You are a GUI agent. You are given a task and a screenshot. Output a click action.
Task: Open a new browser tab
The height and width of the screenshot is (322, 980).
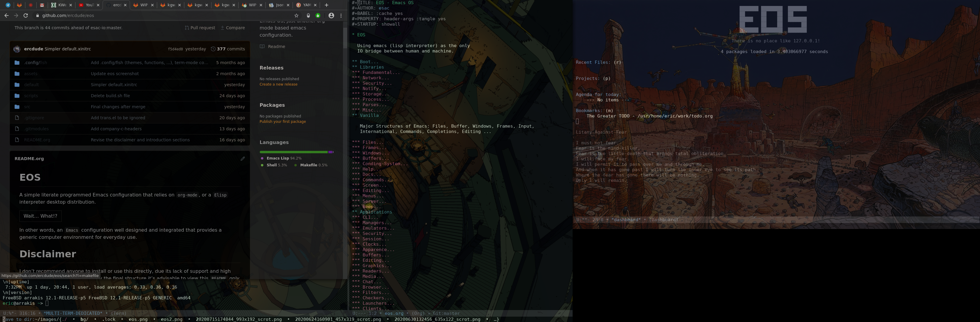pos(326,5)
